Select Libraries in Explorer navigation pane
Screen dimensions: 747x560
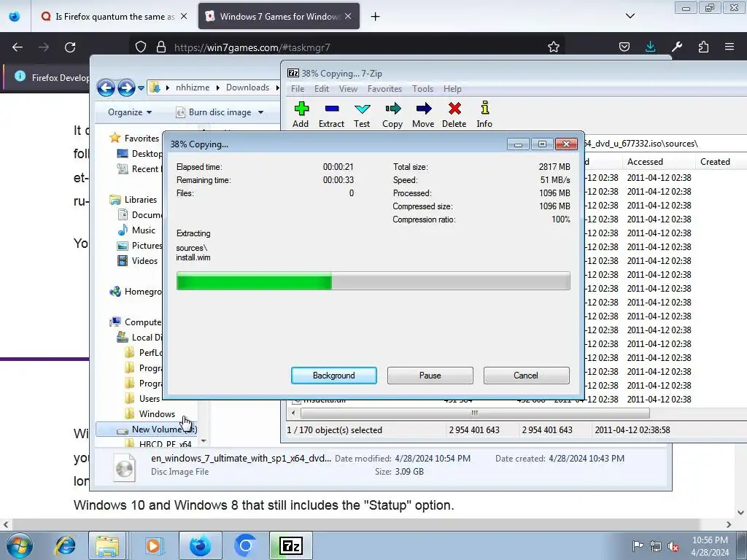coord(141,200)
